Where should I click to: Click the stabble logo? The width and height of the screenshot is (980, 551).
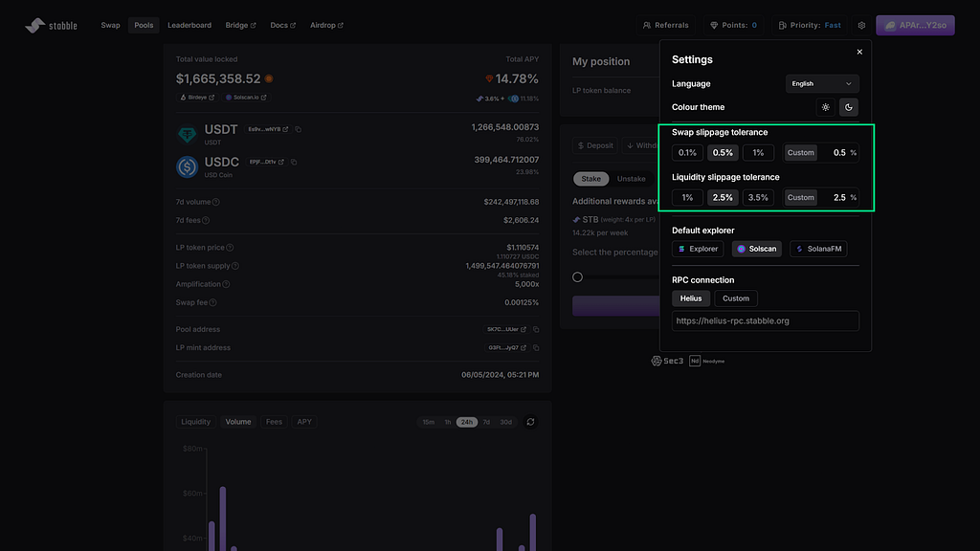pos(52,26)
